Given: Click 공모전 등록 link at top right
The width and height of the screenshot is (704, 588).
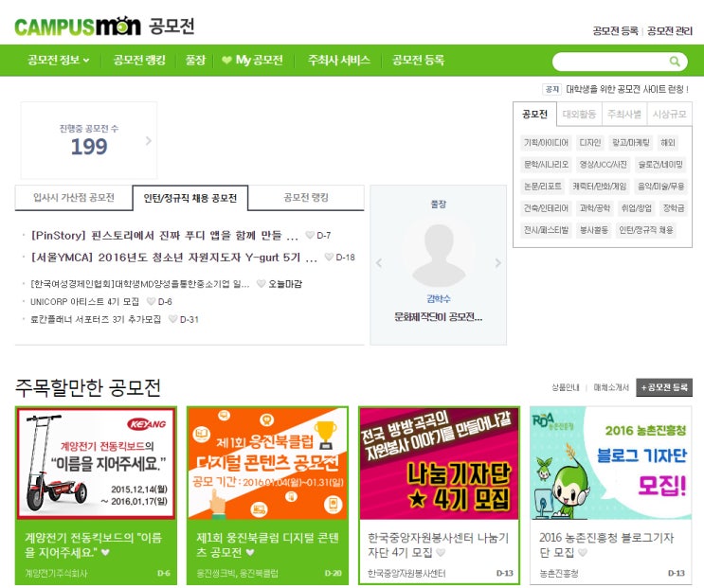Looking at the screenshot, I should pyautogui.click(x=615, y=31).
